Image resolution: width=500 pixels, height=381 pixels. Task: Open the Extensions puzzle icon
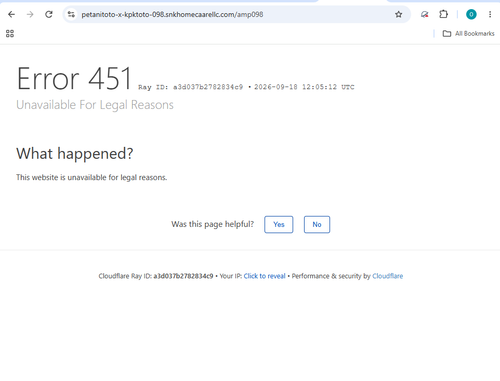(443, 14)
